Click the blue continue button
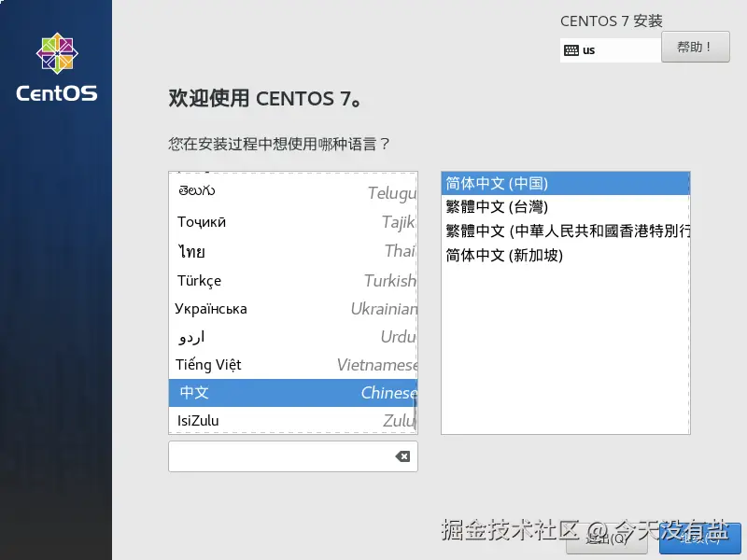This screenshot has width=747, height=560. pyautogui.click(x=699, y=539)
